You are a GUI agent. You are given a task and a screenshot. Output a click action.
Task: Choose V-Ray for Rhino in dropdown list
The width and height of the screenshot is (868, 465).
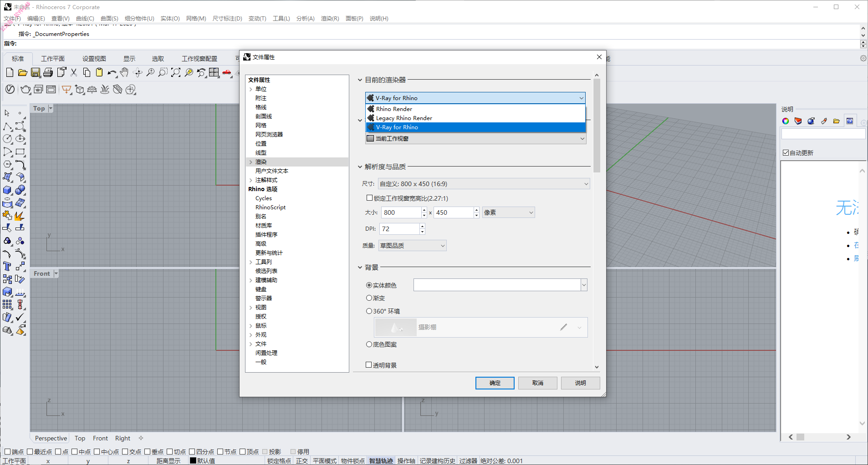(x=475, y=127)
